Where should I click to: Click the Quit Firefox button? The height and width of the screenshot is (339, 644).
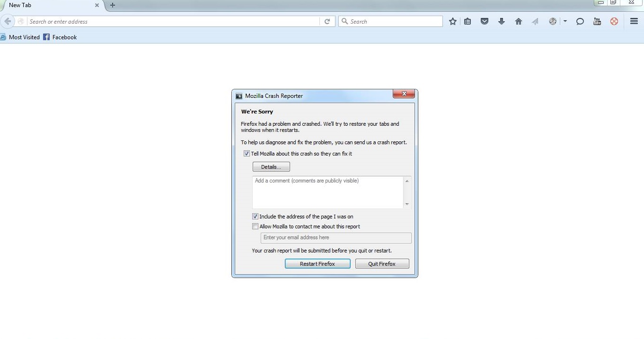[382, 264]
